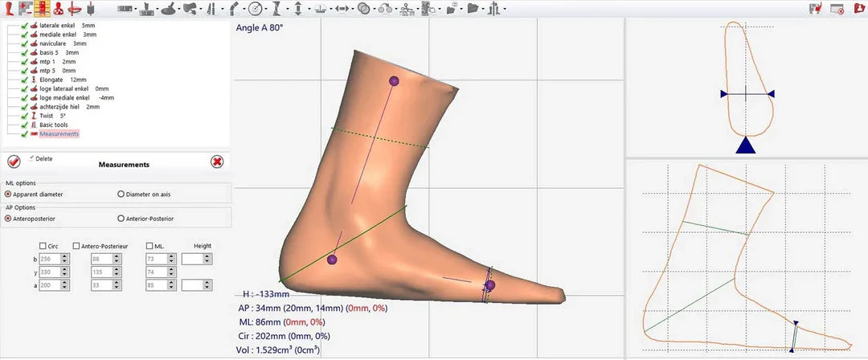Screen dimensions: 868x360
Task: Select the circular target tool in the toolbar
Action: point(255,9)
